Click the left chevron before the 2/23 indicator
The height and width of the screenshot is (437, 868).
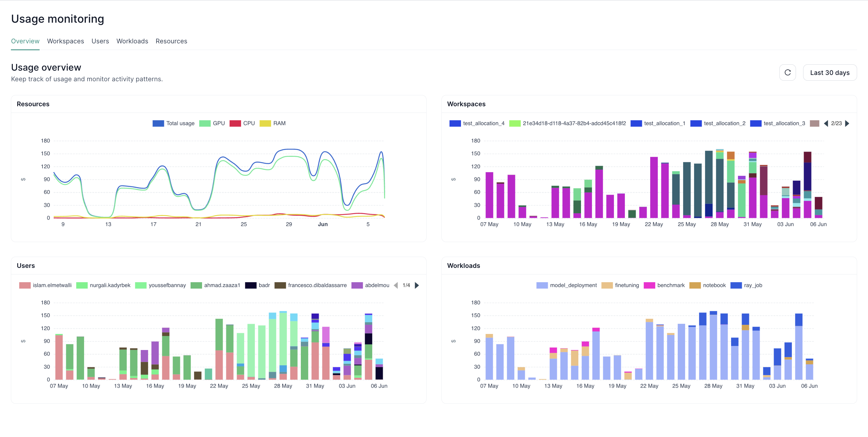pos(826,123)
